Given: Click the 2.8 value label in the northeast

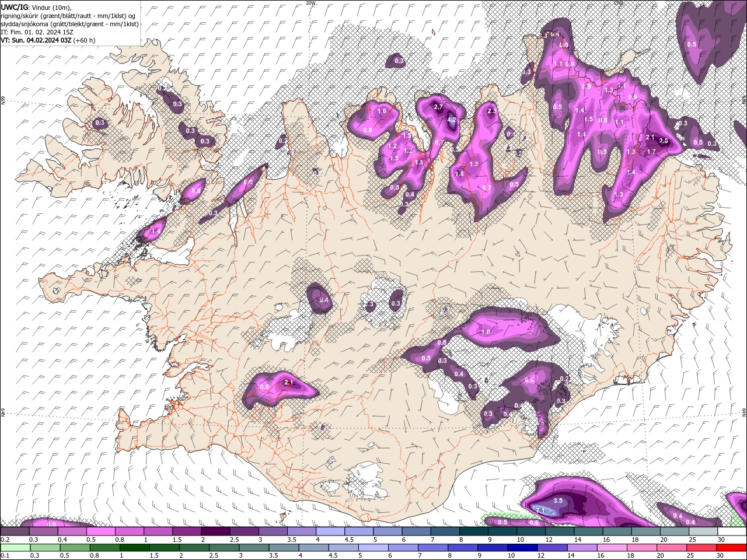Looking at the screenshot, I should pyautogui.click(x=664, y=141).
